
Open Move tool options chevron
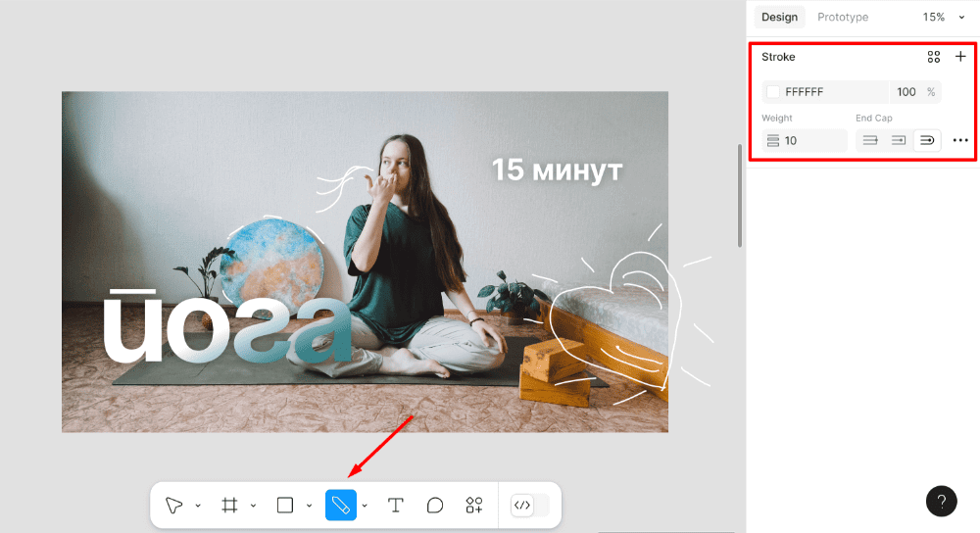point(198,506)
